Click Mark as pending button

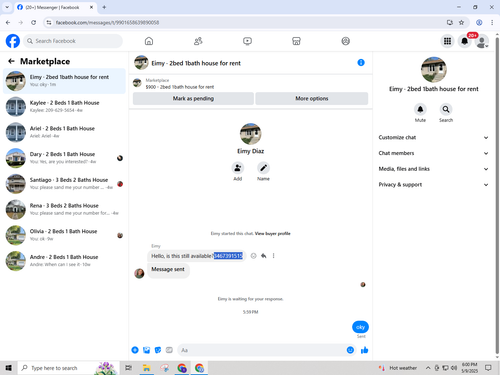coord(193,98)
